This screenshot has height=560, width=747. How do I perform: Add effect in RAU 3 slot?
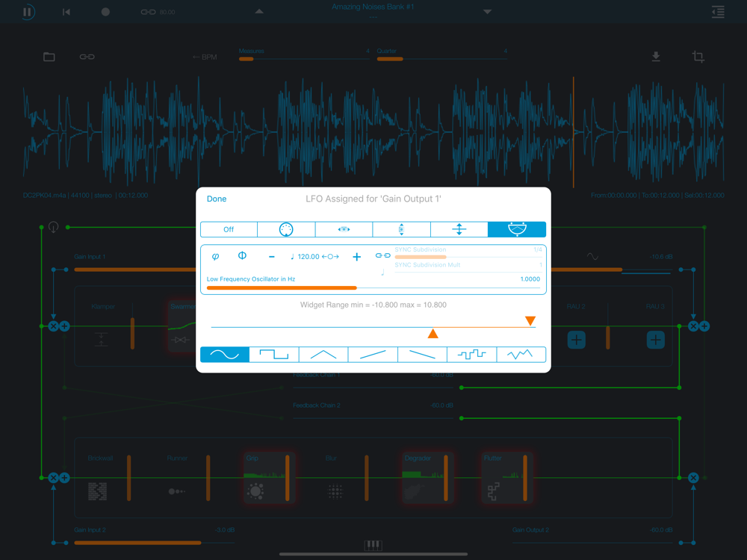coord(656,340)
